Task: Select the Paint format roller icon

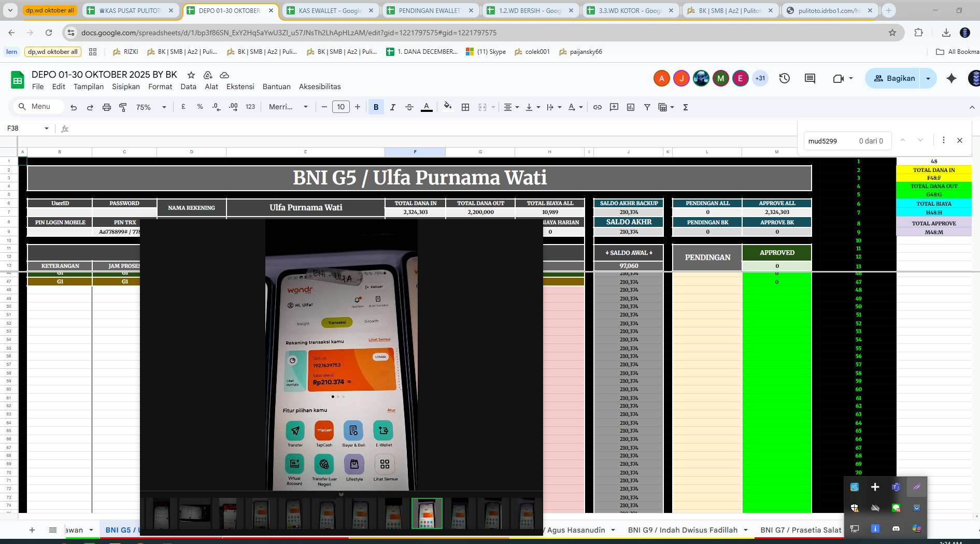Action: tap(123, 107)
